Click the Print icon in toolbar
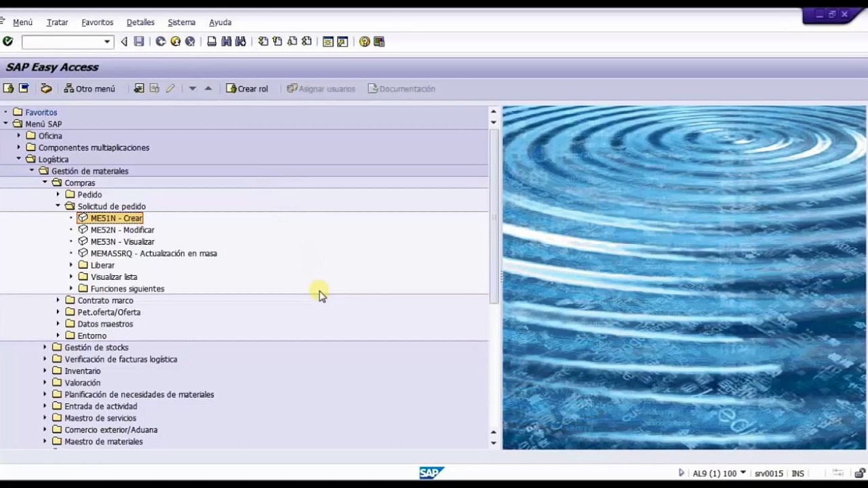 (212, 41)
